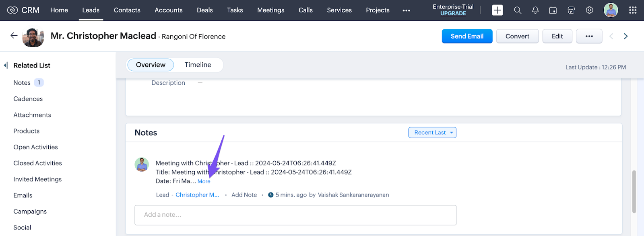Screen dimensions: 644x236
Task: Jump to Social in Related List
Action: (x=22, y=228)
